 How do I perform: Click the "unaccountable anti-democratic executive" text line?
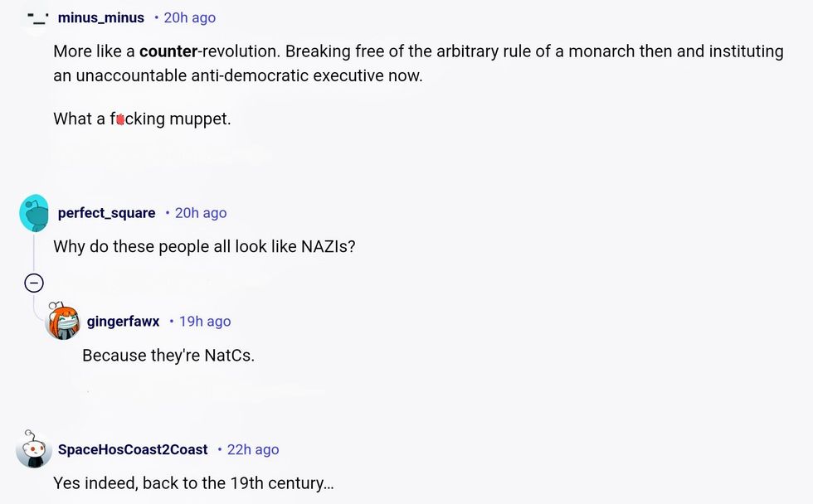[238, 75]
